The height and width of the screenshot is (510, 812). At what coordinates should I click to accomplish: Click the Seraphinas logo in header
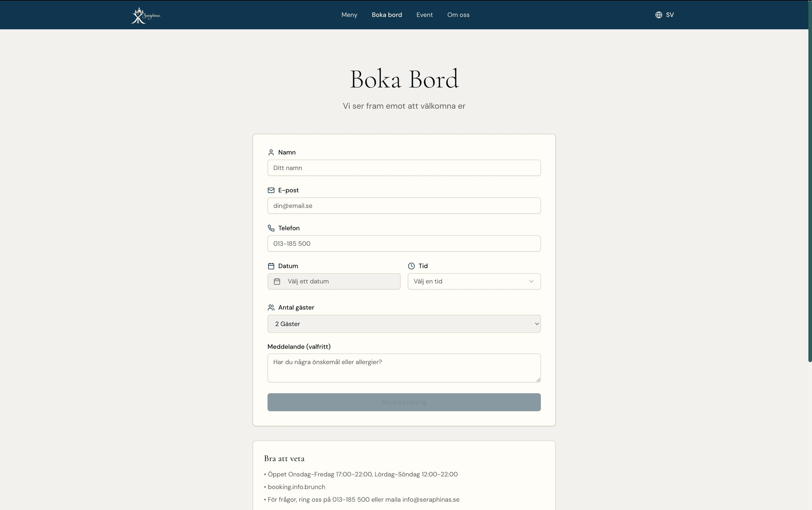tap(145, 15)
